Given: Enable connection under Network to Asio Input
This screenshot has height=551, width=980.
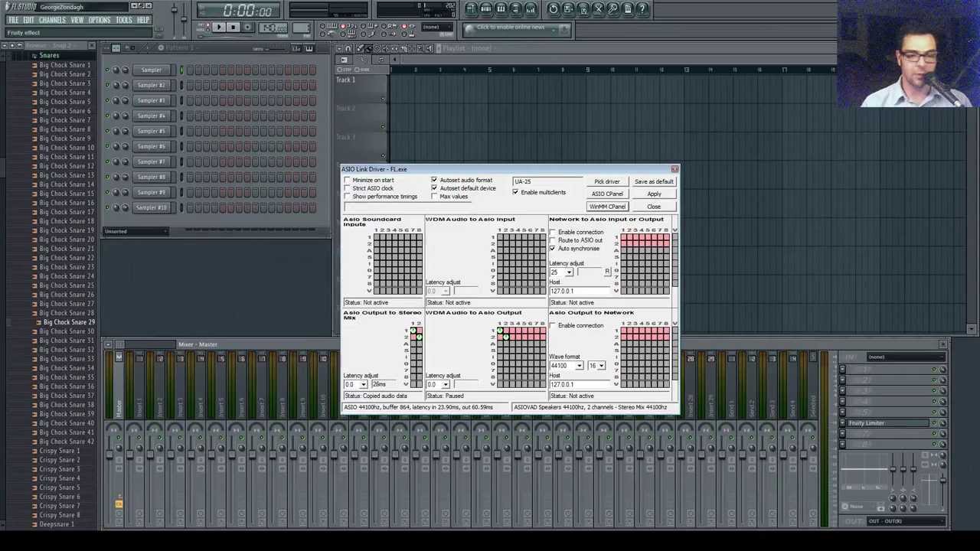Looking at the screenshot, I should [553, 232].
